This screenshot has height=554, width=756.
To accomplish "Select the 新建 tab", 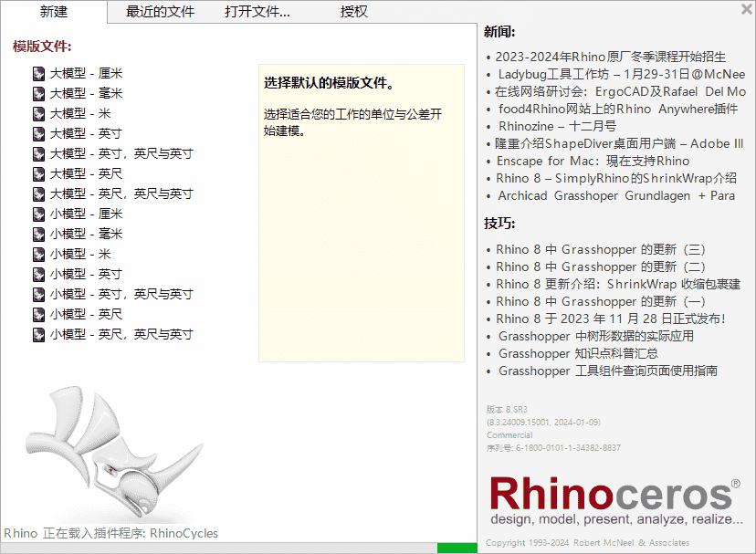I will [52, 13].
